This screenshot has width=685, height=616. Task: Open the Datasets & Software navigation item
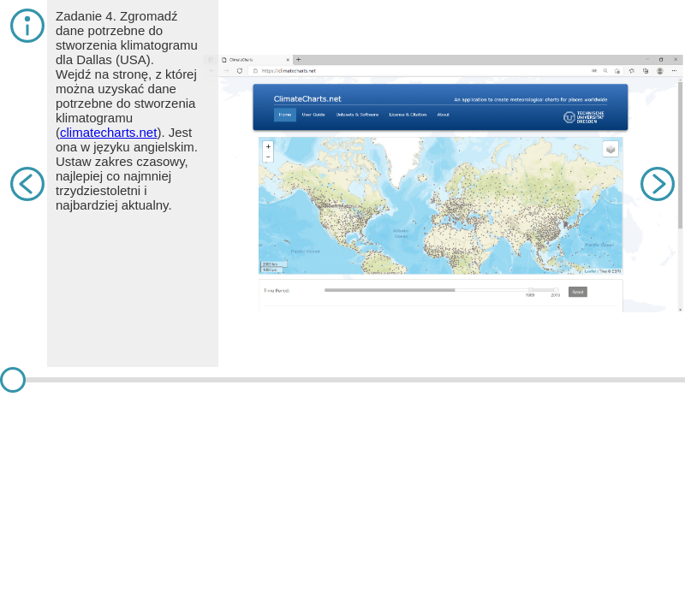pos(357,115)
